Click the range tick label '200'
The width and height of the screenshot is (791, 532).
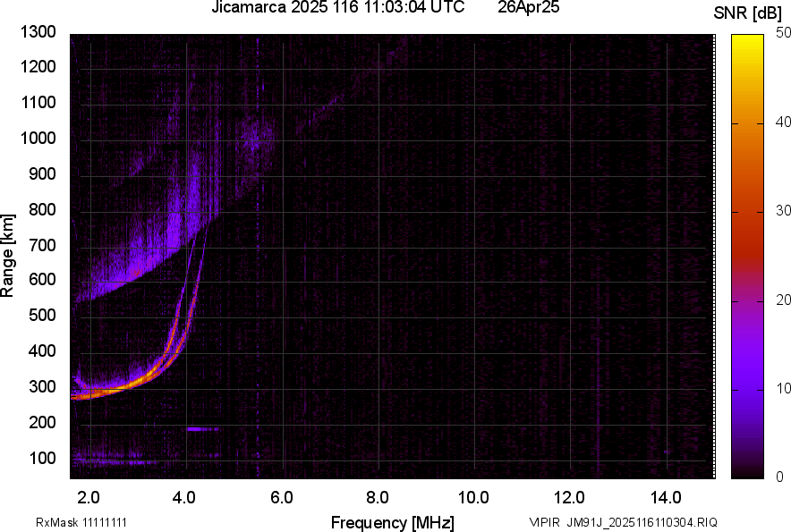tap(42, 422)
